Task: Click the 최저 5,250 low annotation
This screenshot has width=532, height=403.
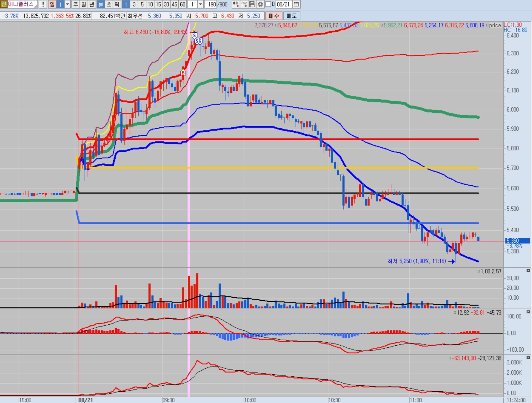Action: [x=417, y=261]
